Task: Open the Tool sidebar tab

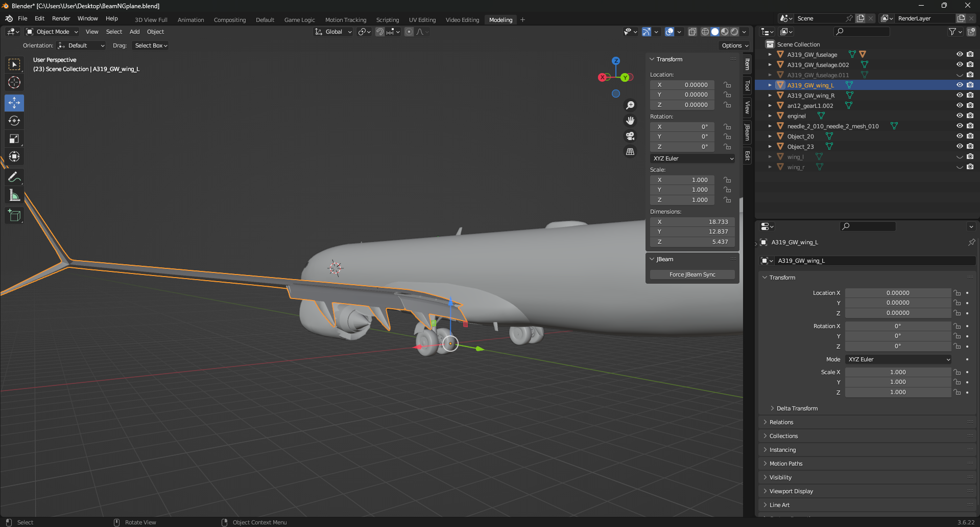Action: click(747, 85)
